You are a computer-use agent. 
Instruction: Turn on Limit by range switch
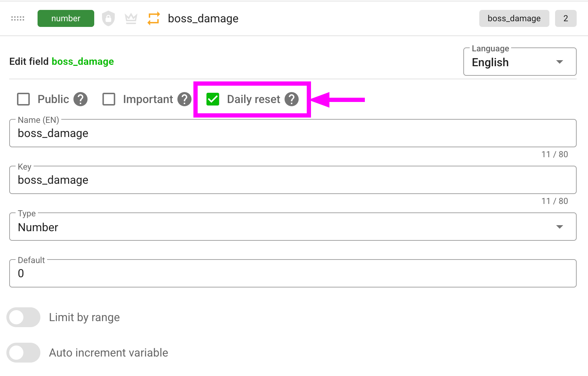pyautogui.click(x=23, y=317)
